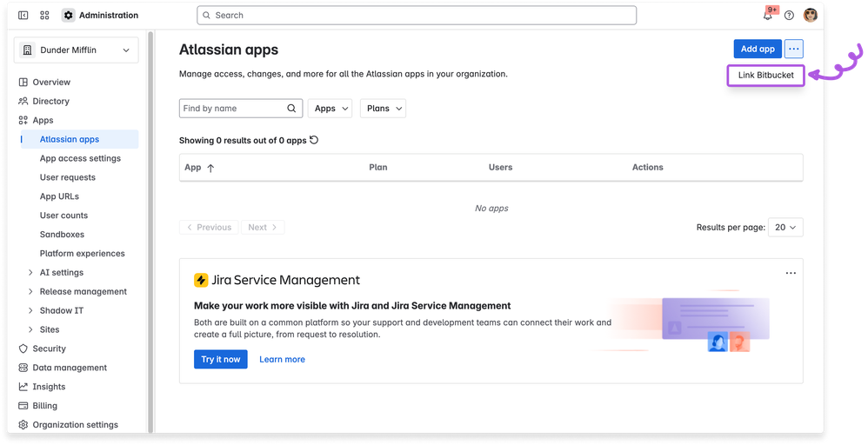Click the Find by name field
This screenshot has height=445, width=868.
241,109
